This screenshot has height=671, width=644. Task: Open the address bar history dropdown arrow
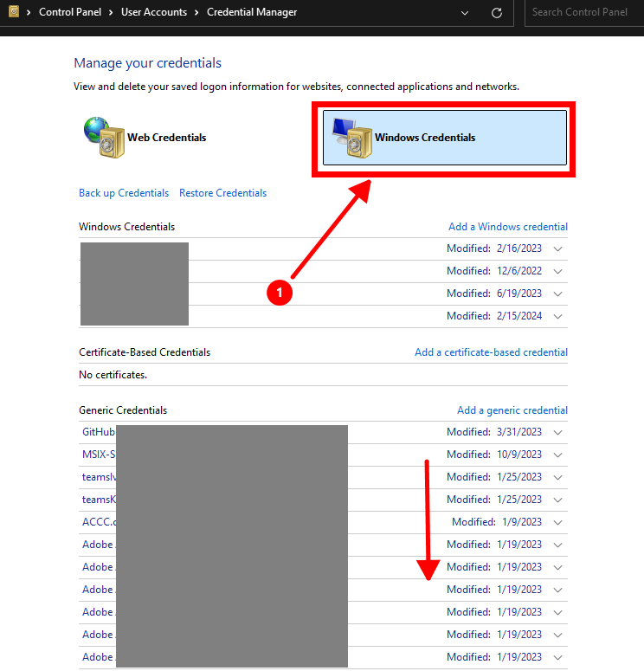click(466, 13)
